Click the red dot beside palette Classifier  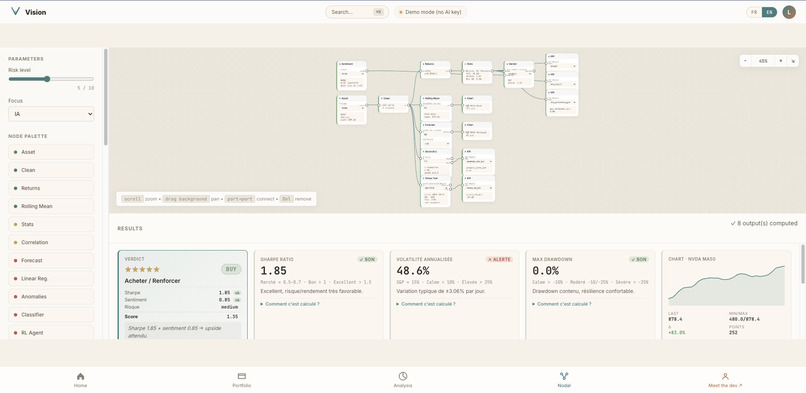[15, 314]
